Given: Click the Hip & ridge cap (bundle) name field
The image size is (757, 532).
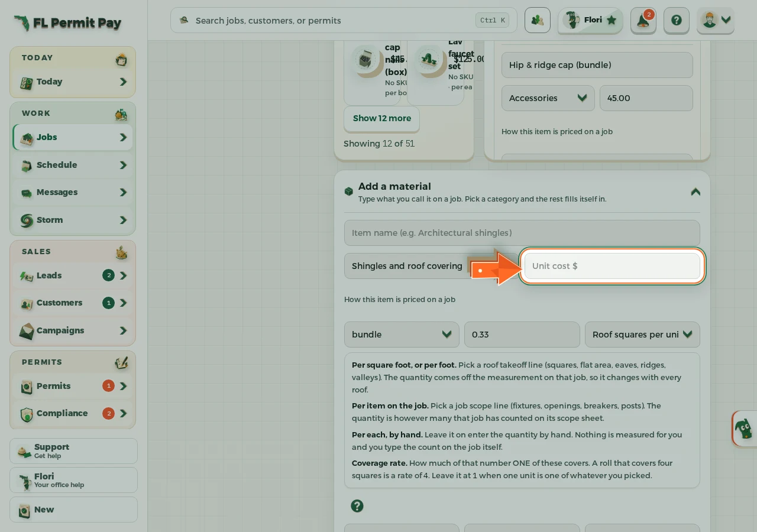Looking at the screenshot, I should (597, 65).
